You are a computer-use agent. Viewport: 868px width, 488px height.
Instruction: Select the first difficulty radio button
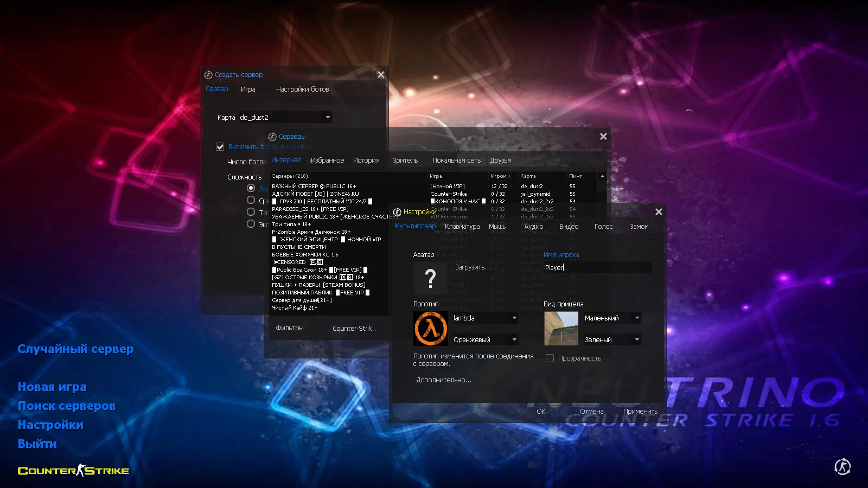(251, 188)
